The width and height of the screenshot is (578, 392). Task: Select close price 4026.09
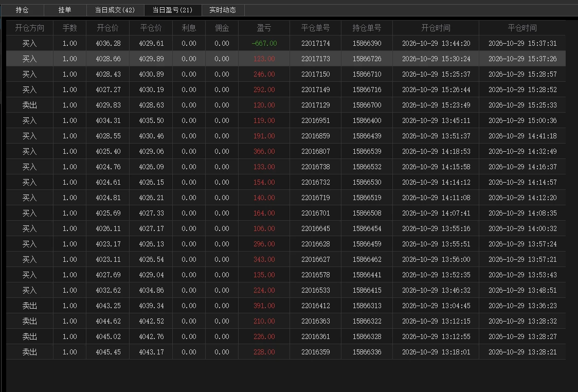[151, 167]
